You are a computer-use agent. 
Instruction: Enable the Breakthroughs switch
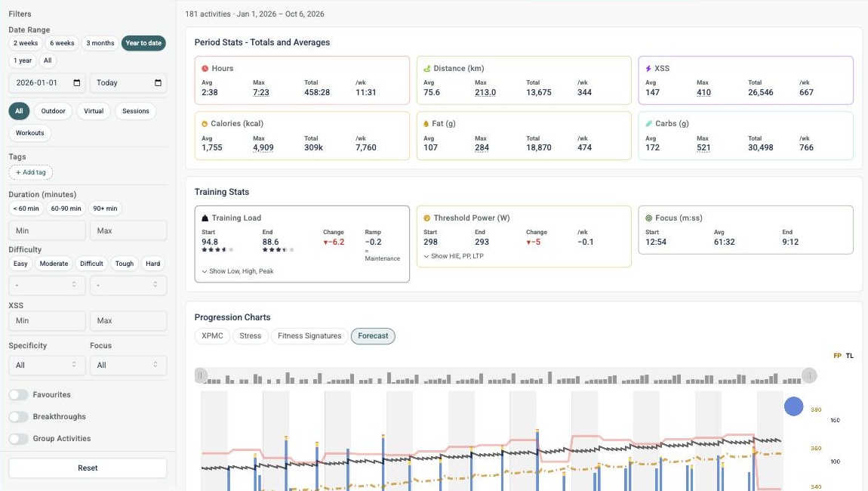[18, 417]
